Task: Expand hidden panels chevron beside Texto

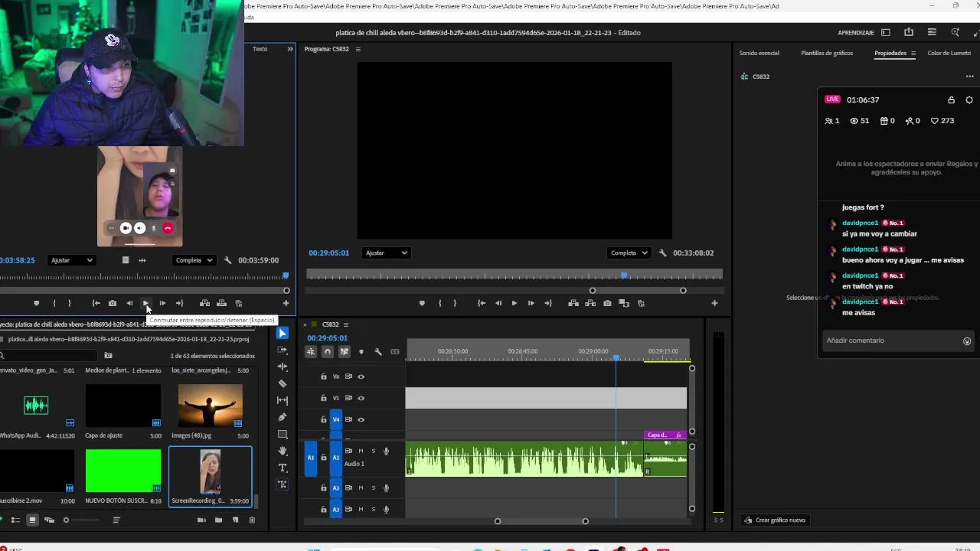Action: pyautogui.click(x=290, y=49)
